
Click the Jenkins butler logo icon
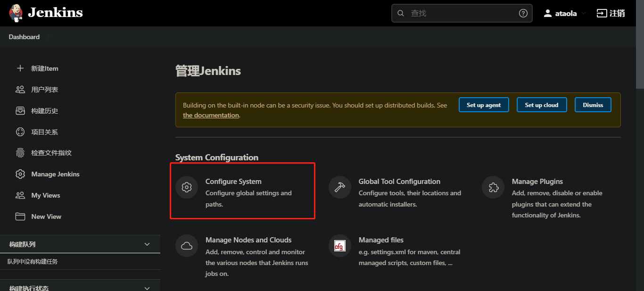click(x=16, y=13)
